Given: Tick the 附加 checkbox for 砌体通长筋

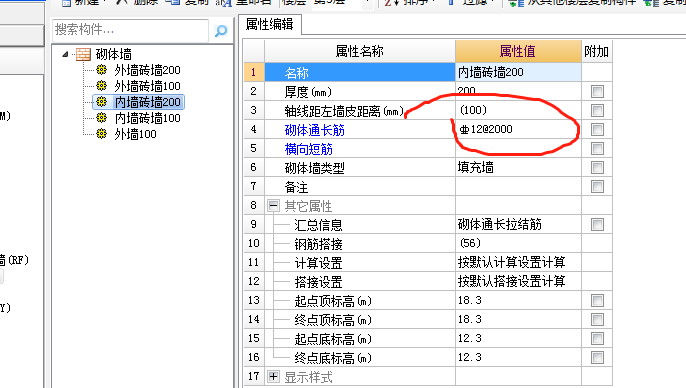Looking at the screenshot, I should 597,129.
